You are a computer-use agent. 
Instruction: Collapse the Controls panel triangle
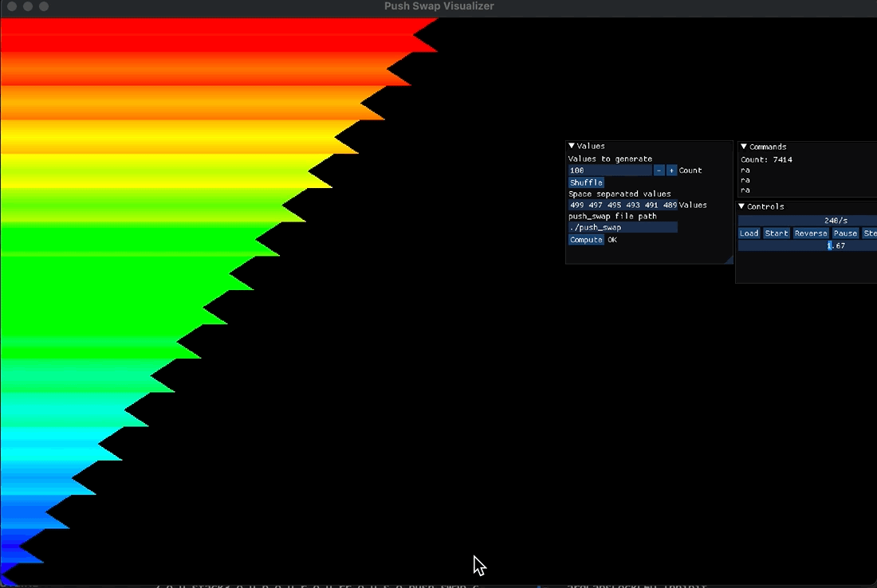pyautogui.click(x=742, y=206)
